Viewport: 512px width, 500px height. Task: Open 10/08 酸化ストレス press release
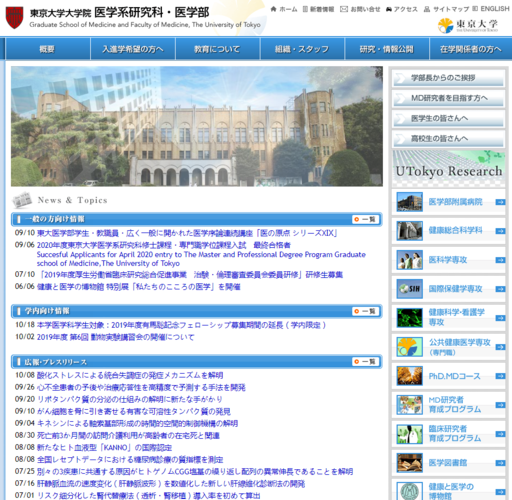tap(130, 375)
